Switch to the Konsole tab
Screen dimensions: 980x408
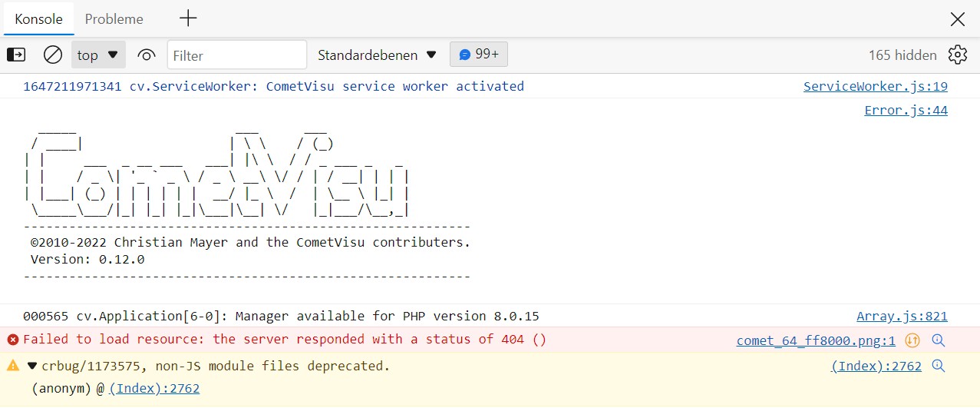(x=38, y=19)
